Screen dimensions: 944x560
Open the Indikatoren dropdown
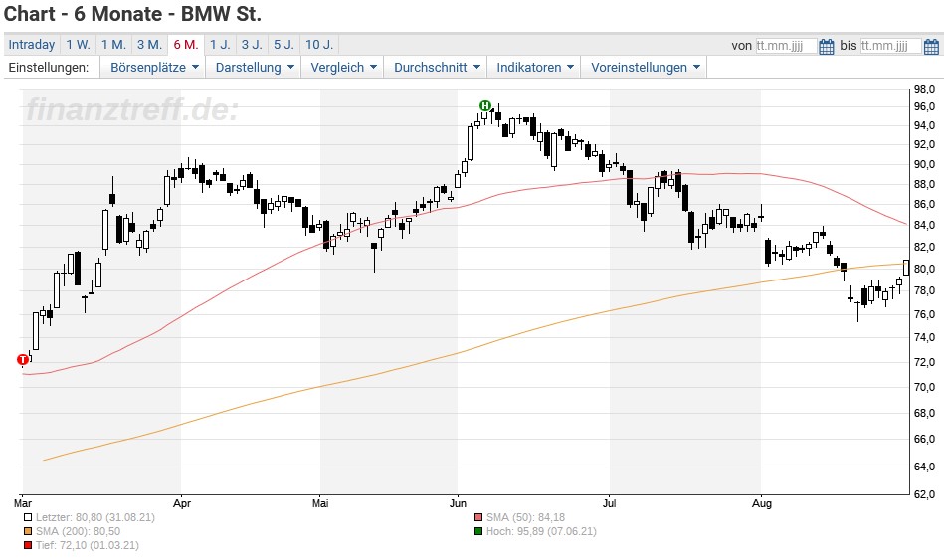click(534, 67)
